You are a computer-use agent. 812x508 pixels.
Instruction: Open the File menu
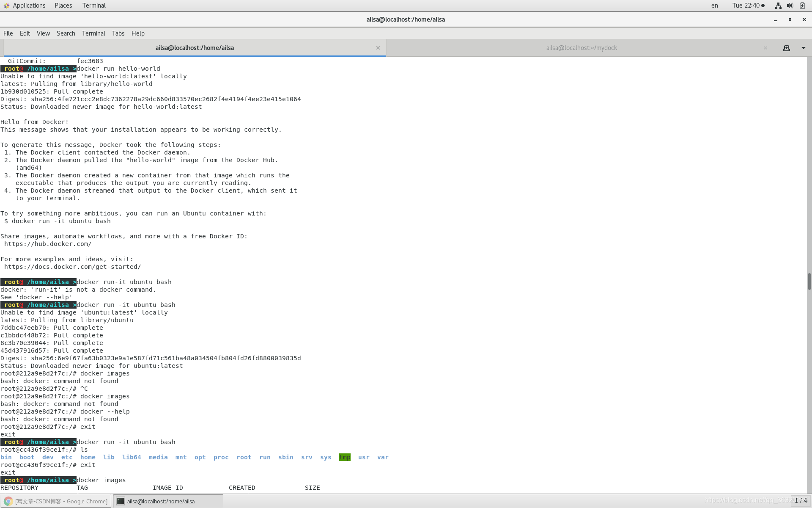tap(8, 33)
